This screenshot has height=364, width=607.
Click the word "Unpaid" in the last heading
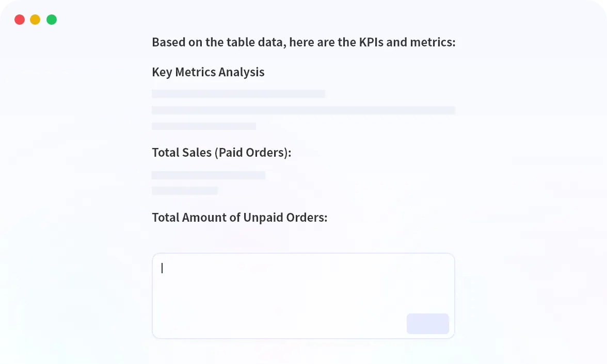[262, 218]
